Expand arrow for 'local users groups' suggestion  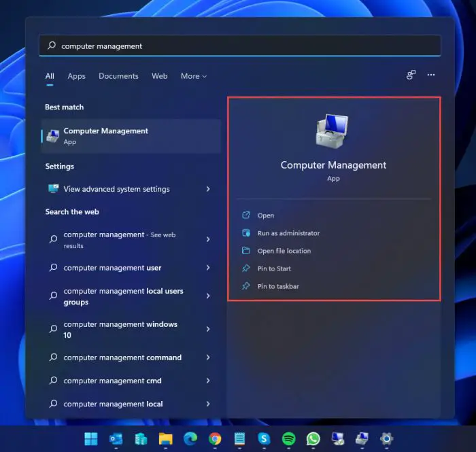[208, 296]
